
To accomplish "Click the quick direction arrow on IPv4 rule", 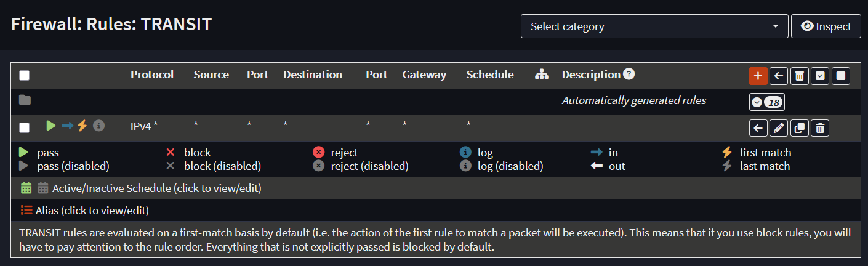I will click(x=67, y=126).
